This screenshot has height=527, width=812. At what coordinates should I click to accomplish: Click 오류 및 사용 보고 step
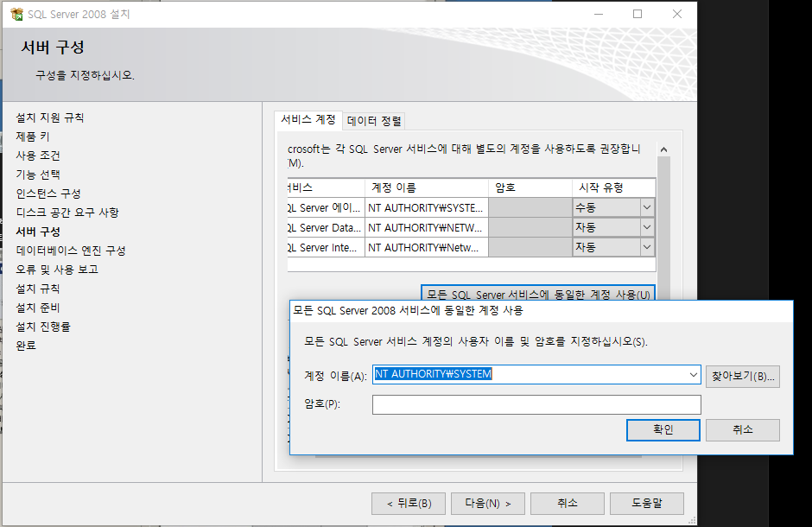click(57, 270)
